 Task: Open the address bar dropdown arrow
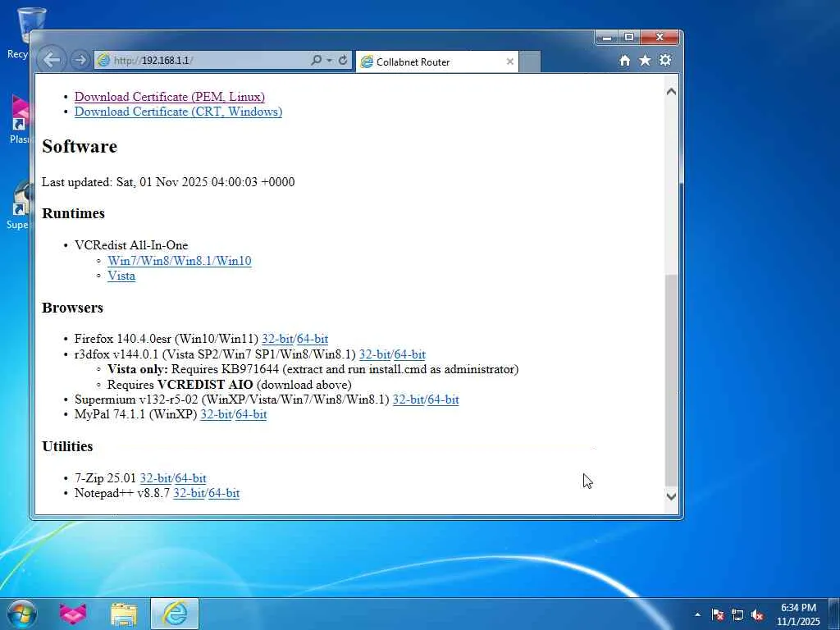[330, 61]
